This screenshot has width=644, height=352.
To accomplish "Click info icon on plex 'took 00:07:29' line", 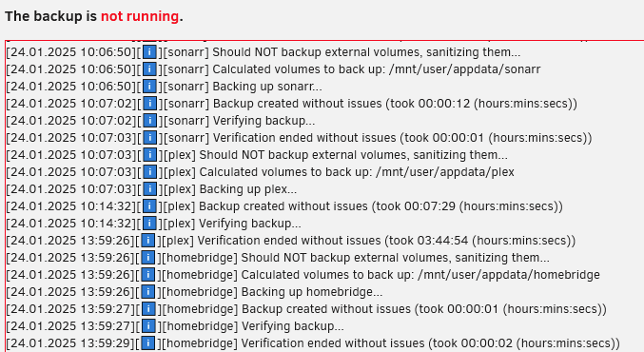I will click(150, 206).
